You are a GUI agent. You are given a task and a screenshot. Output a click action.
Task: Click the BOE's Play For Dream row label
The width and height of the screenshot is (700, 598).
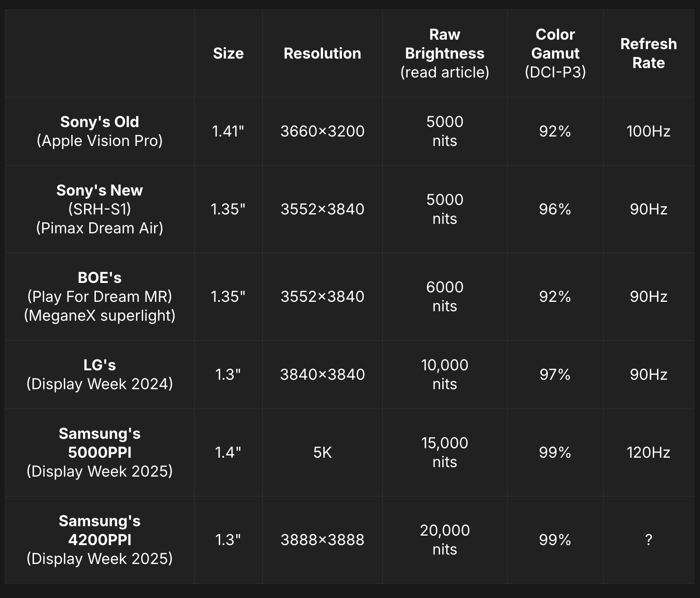100,297
